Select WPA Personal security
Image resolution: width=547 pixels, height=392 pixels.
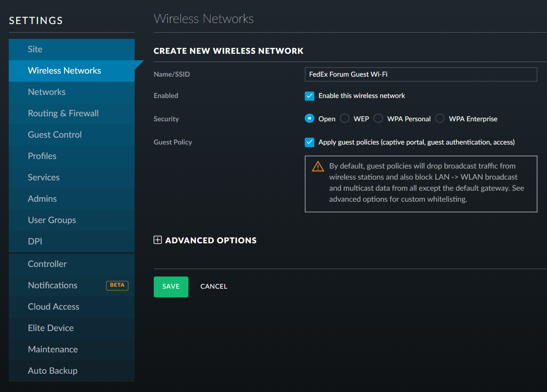click(378, 119)
